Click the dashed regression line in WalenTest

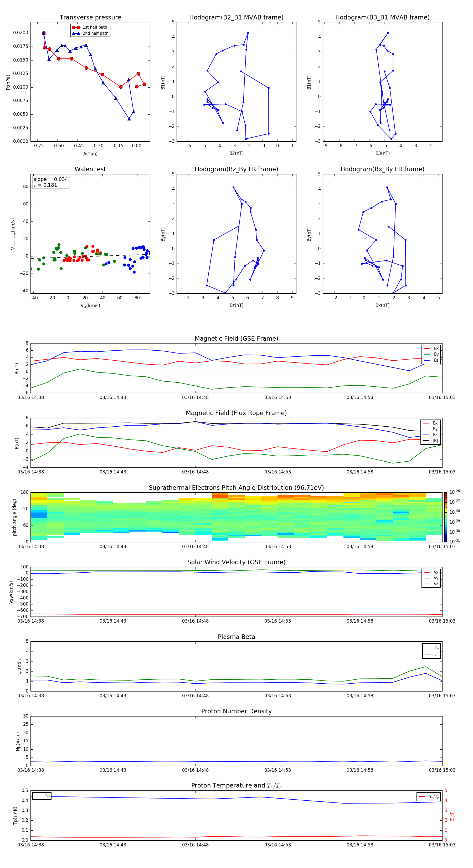coord(90,256)
